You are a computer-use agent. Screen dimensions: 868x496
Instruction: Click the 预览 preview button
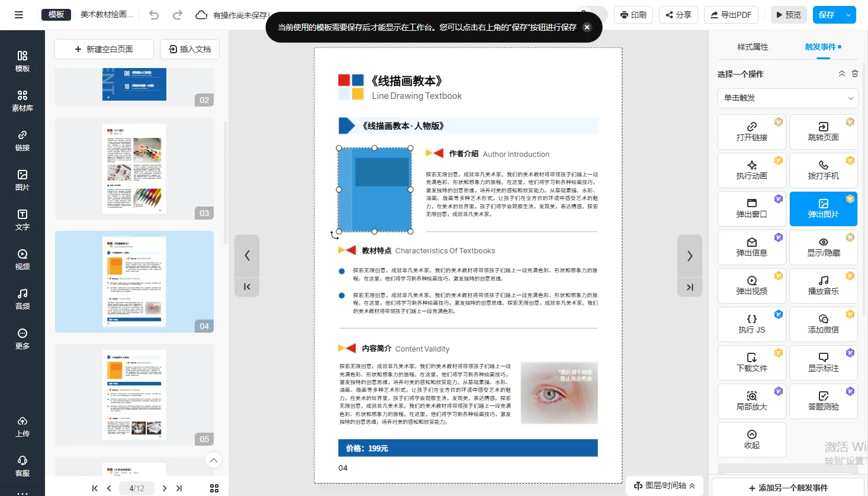pyautogui.click(x=789, y=15)
